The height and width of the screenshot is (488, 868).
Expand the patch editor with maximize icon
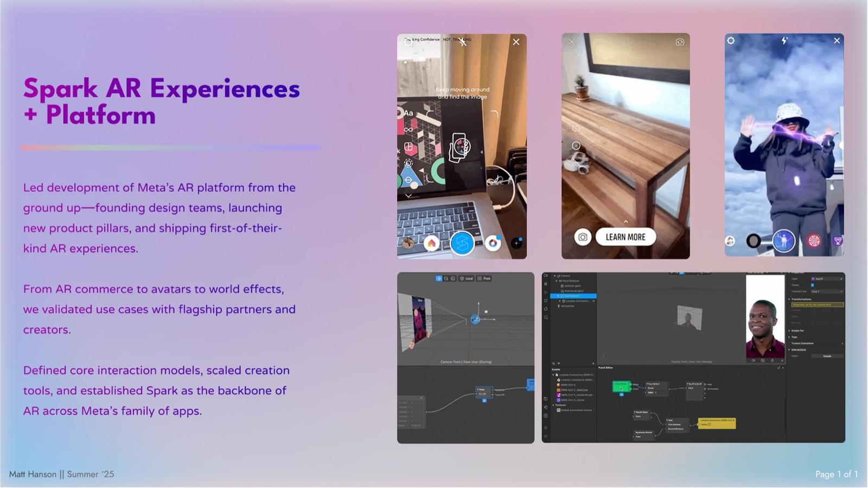[779, 368]
